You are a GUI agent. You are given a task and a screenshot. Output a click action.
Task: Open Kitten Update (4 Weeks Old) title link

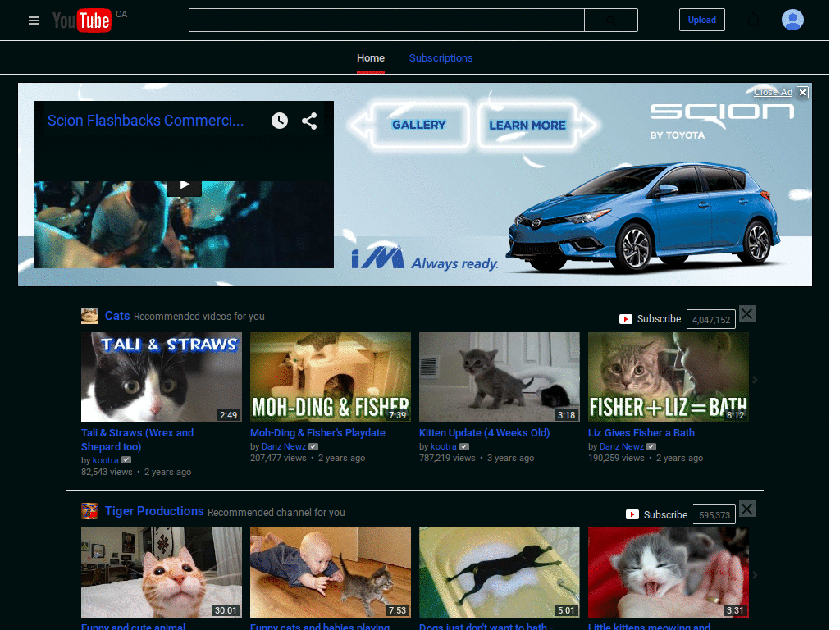[484, 433]
